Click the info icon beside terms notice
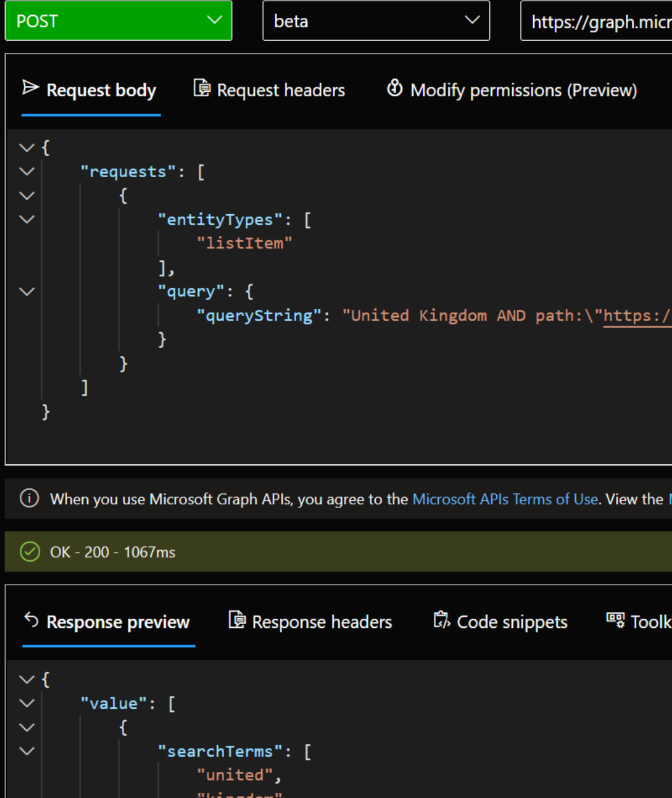672x798 pixels. pyautogui.click(x=29, y=498)
